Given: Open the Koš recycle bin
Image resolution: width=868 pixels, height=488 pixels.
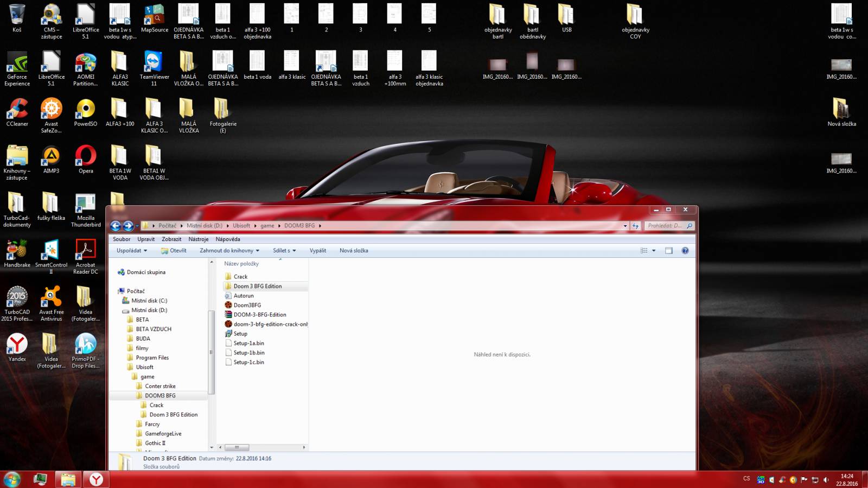Looking at the screenshot, I should (17, 18).
